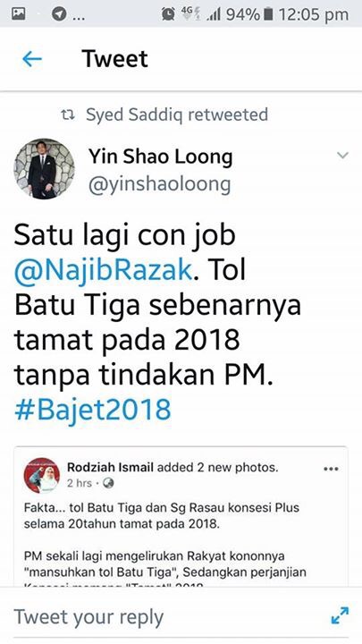
Task: Tap the back arrow beside Tweet
Action: [x=32, y=60]
